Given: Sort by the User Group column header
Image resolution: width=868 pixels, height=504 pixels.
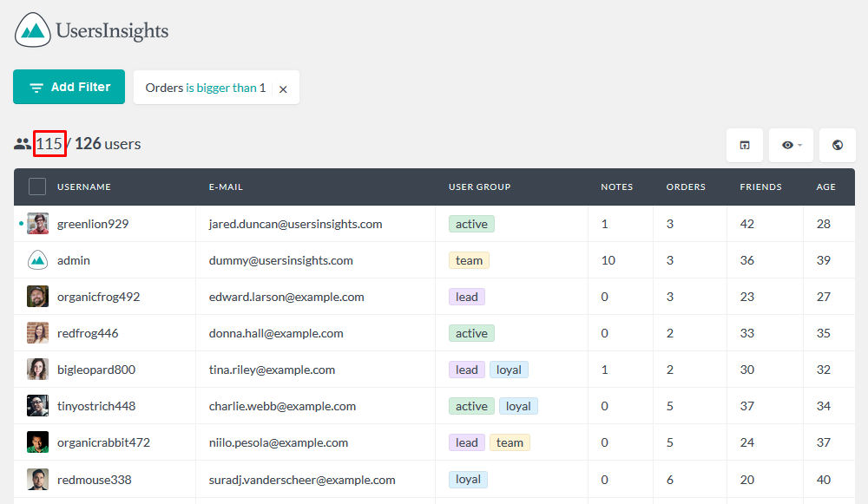Looking at the screenshot, I should click(x=479, y=187).
